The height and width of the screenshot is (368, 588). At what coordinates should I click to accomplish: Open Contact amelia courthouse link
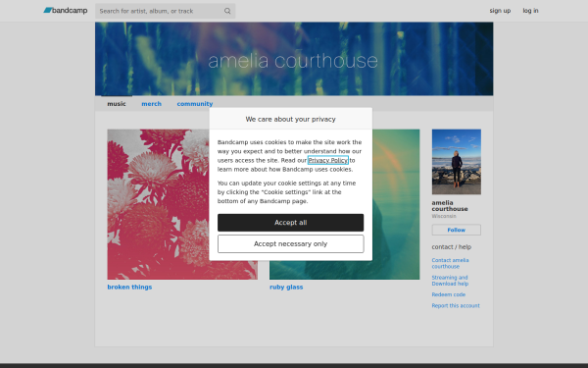click(450, 263)
